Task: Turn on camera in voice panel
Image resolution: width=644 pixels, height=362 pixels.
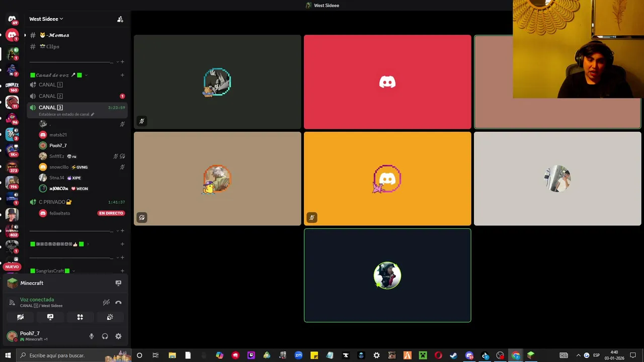Action: pyautogui.click(x=21, y=317)
